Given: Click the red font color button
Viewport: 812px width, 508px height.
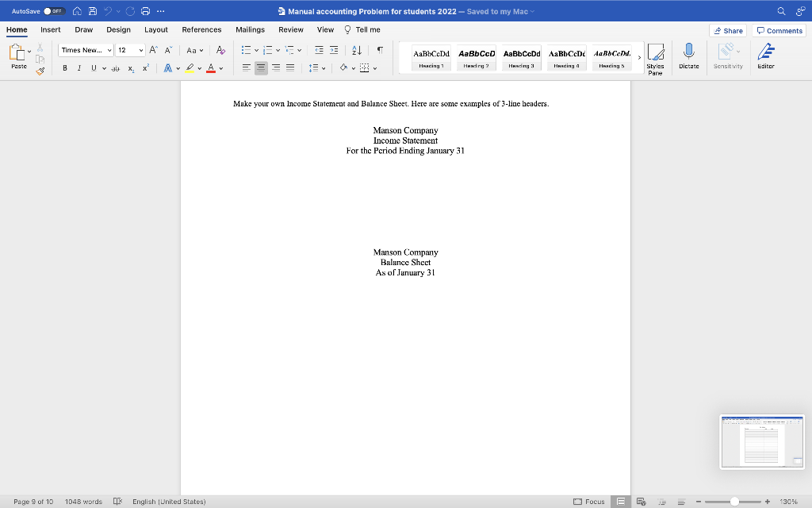Looking at the screenshot, I should (x=211, y=68).
